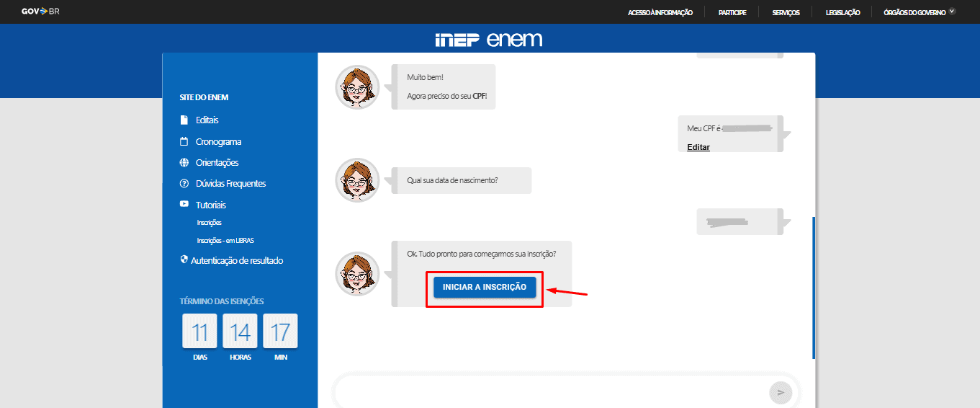Viewport: 980px width, 408px height.
Task: Click the chat message input field
Action: [551, 392]
